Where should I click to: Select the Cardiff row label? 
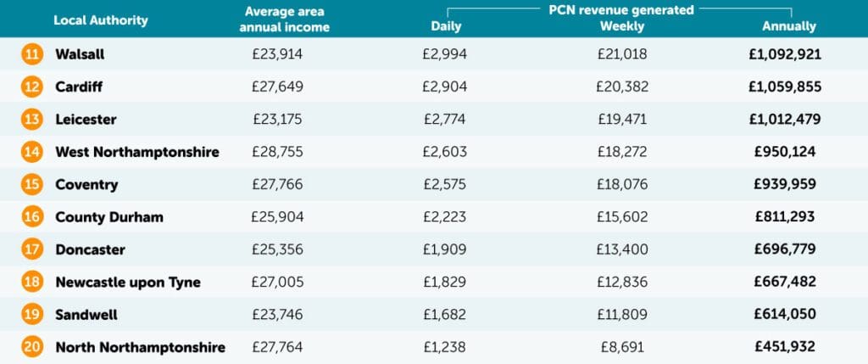78,87
